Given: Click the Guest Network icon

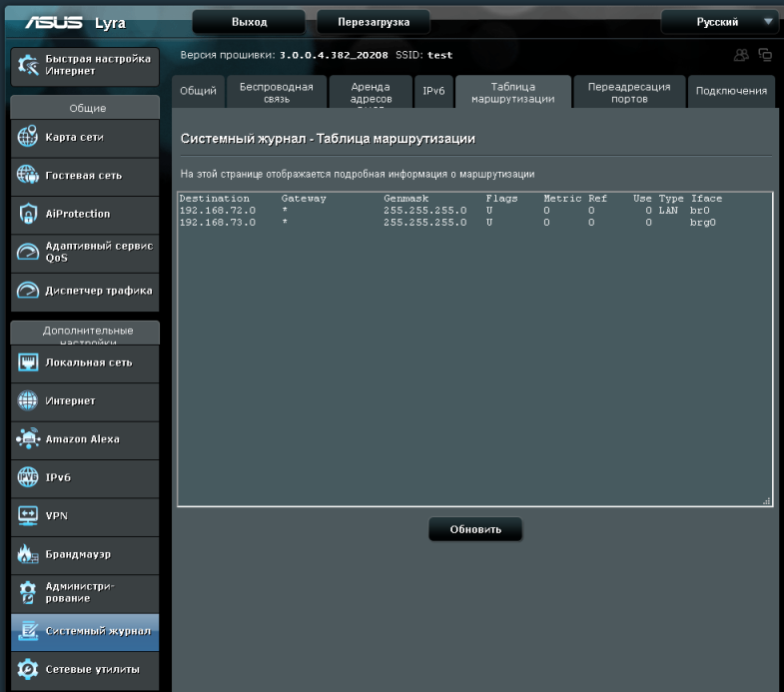Looking at the screenshot, I should [x=28, y=175].
